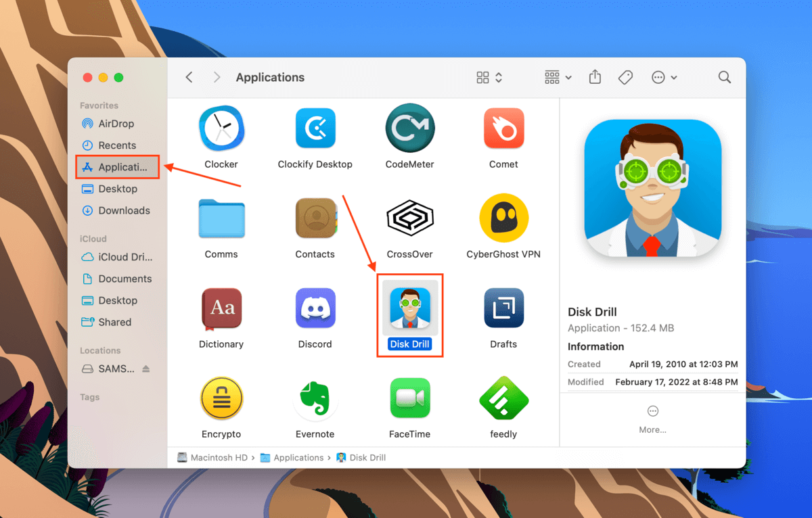Open the Clocker app icon
The width and height of the screenshot is (812, 518).
pos(221,128)
